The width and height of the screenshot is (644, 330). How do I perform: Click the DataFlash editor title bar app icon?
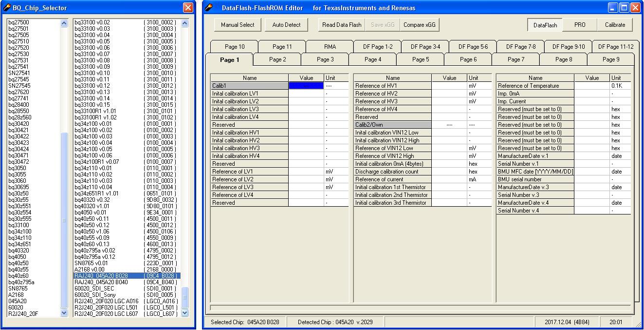(209, 8)
